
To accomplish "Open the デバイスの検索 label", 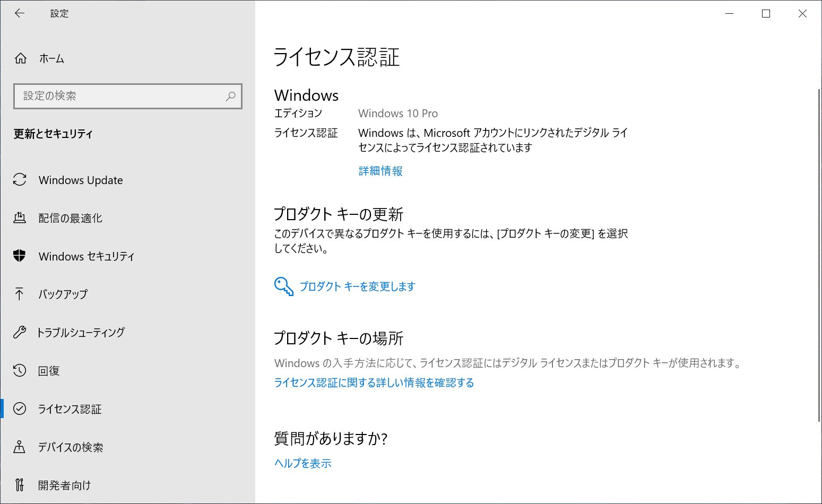I will [x=71, y=447].
